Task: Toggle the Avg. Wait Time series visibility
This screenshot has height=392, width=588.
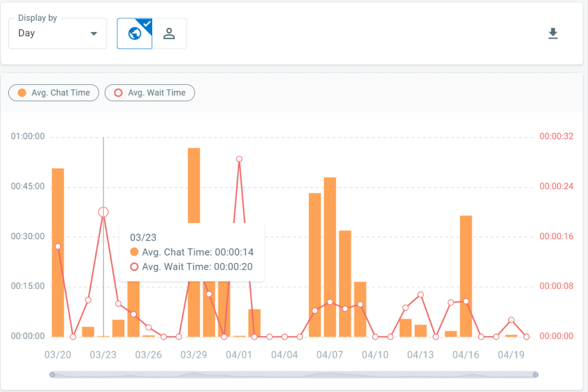Action: [149, 93]
